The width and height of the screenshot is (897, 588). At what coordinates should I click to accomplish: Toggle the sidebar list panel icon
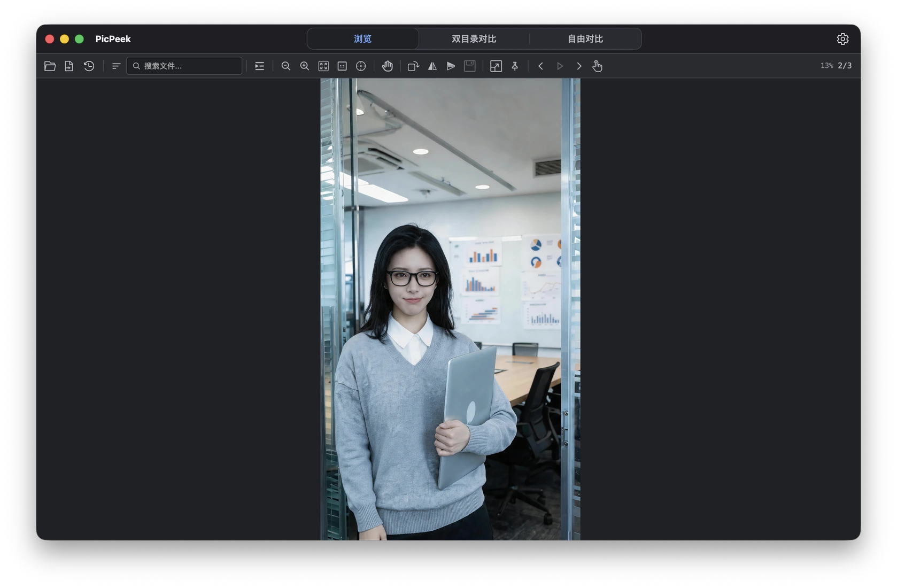pyautogui.click(x=259, y=66)
